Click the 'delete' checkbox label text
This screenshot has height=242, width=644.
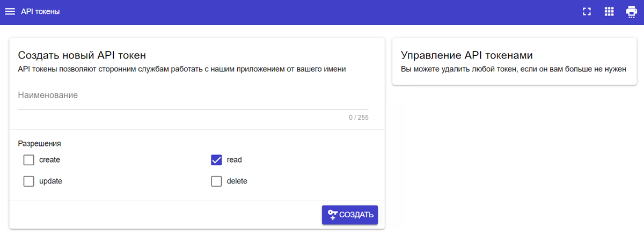click(x=237, y=181)
